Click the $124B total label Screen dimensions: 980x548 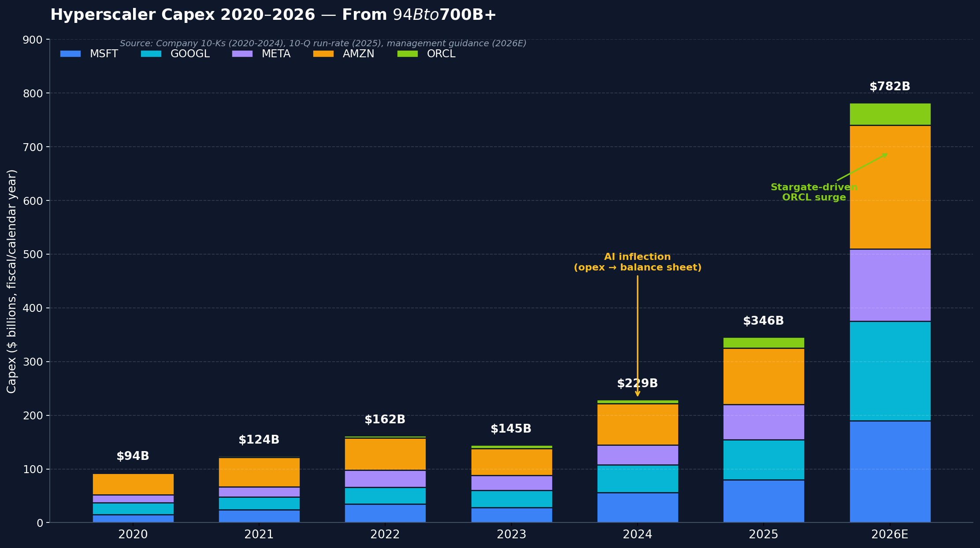[259, 440]
